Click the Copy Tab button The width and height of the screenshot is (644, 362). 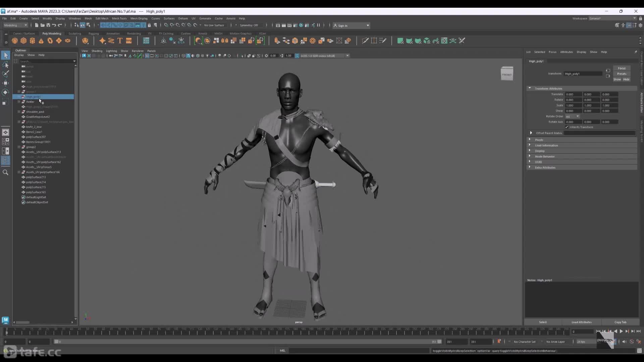tap(620, 322)
